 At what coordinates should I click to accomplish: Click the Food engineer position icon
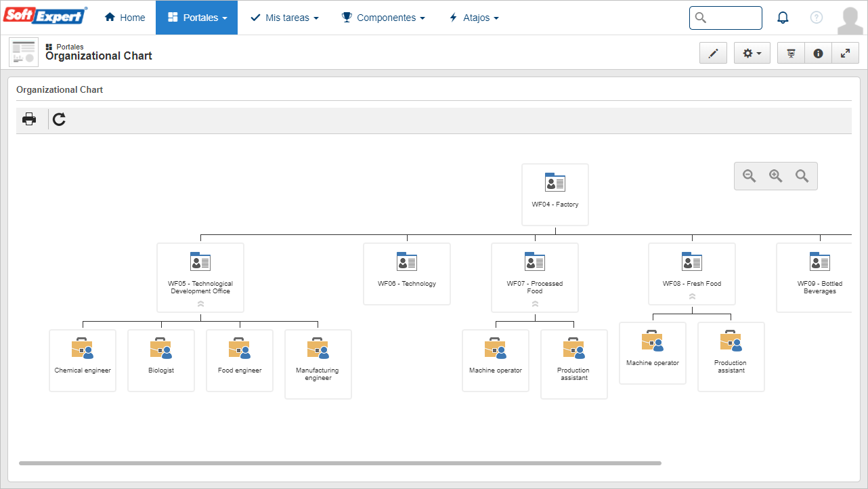click(x=240, y=348)
